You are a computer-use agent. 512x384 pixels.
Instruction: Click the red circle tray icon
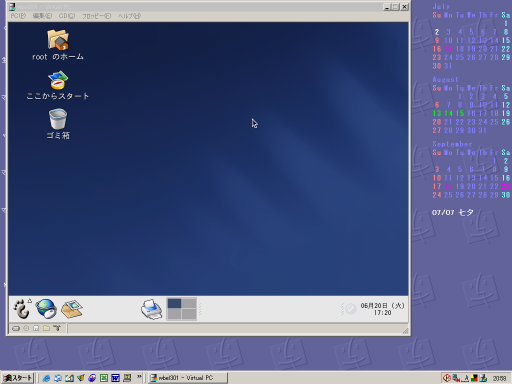click(x=447, y=378)
